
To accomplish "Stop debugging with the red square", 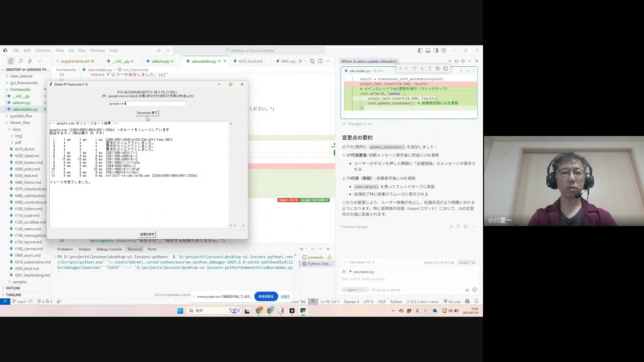I will [x=446, y=68].
